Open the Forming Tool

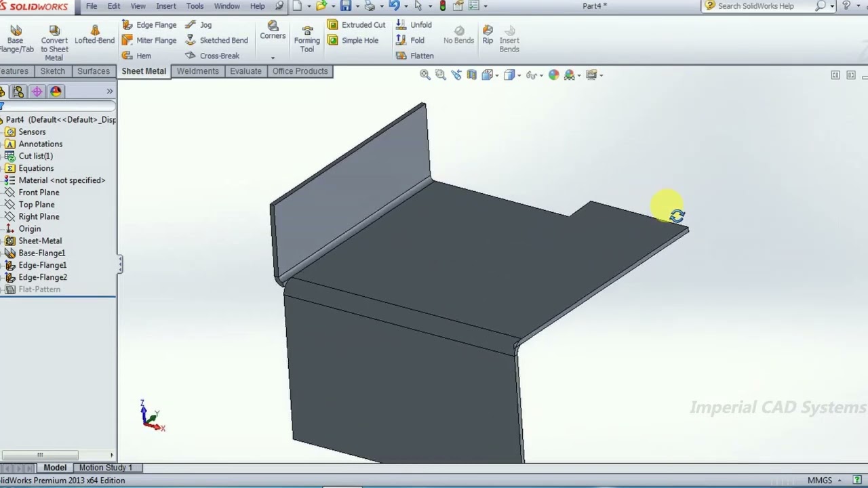click(x=307, y=39)
